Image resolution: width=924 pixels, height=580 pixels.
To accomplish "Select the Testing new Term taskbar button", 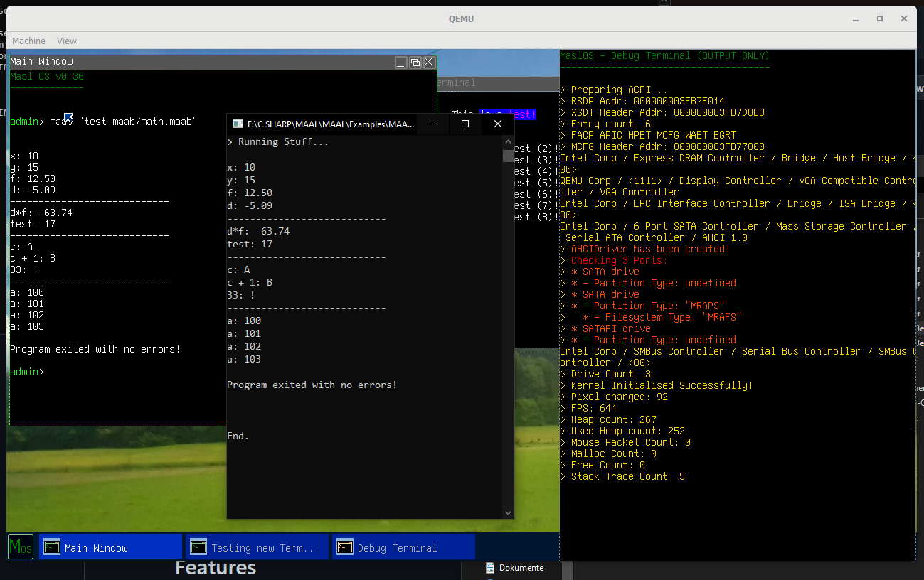I will tap(256, 547).
